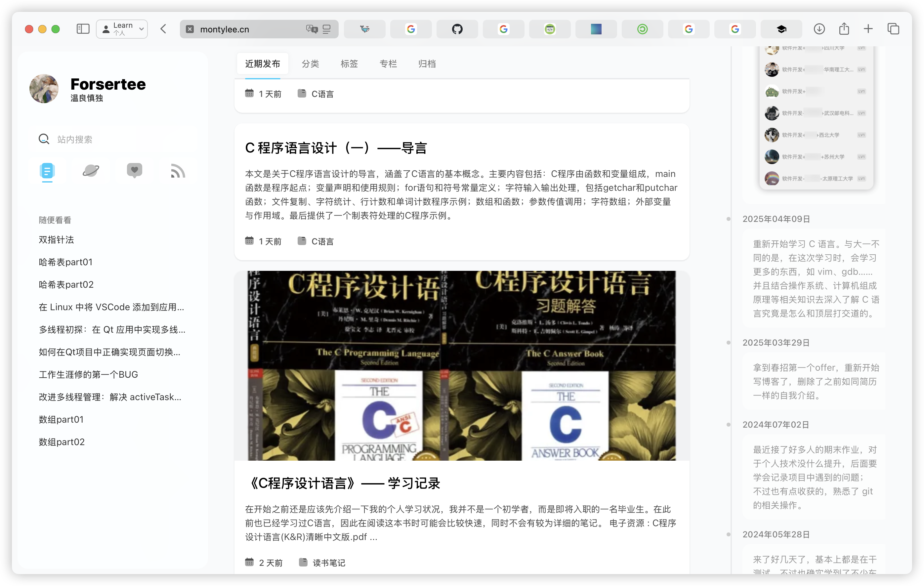Click the montylee.cn address field
Image resolution: width=924 pixels, height=586 pixels.
(x=259, y=29)
